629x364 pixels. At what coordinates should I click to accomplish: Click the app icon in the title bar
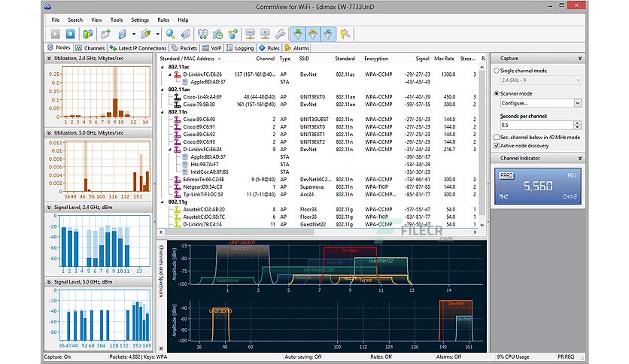[47, 7]
